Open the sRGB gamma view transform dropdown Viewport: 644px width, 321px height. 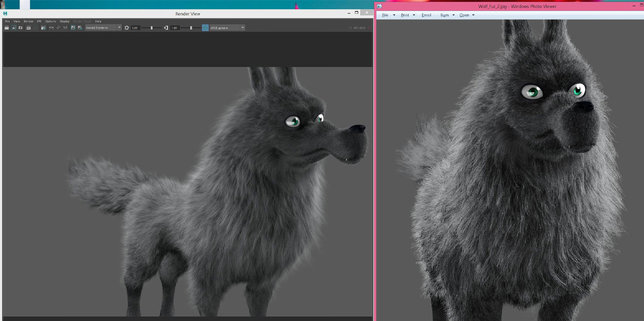(225, 28)
